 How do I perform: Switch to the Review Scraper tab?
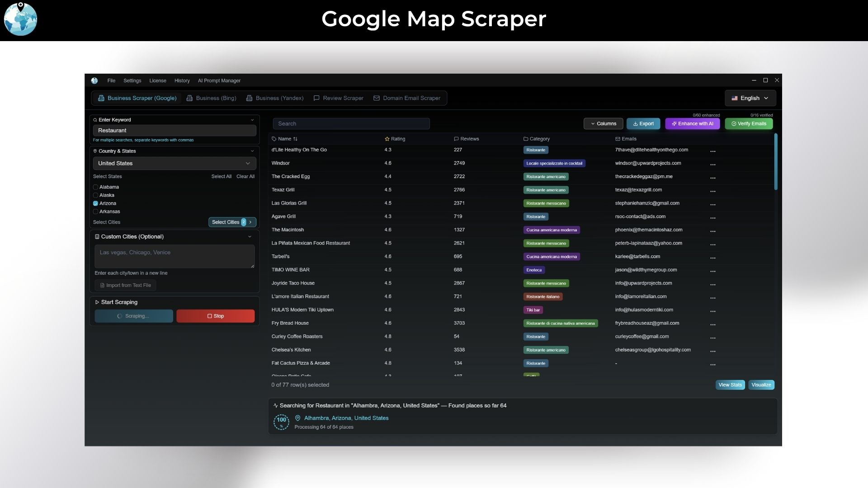coord(338,98)
